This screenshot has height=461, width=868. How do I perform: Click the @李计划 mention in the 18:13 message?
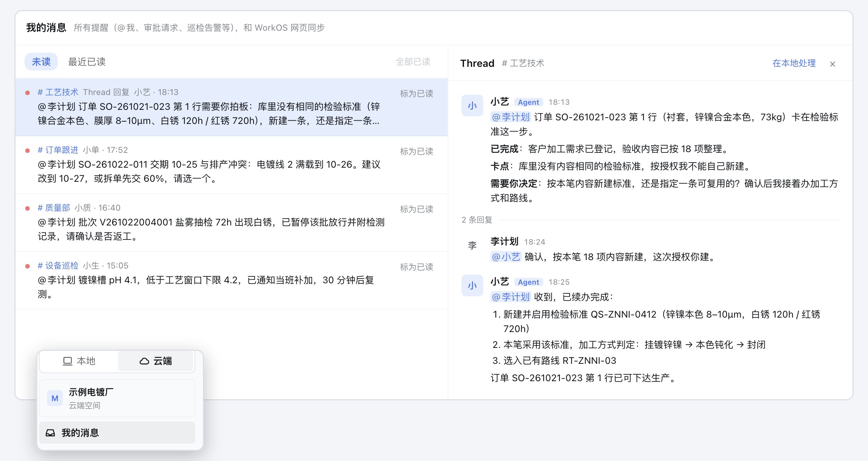510,117
